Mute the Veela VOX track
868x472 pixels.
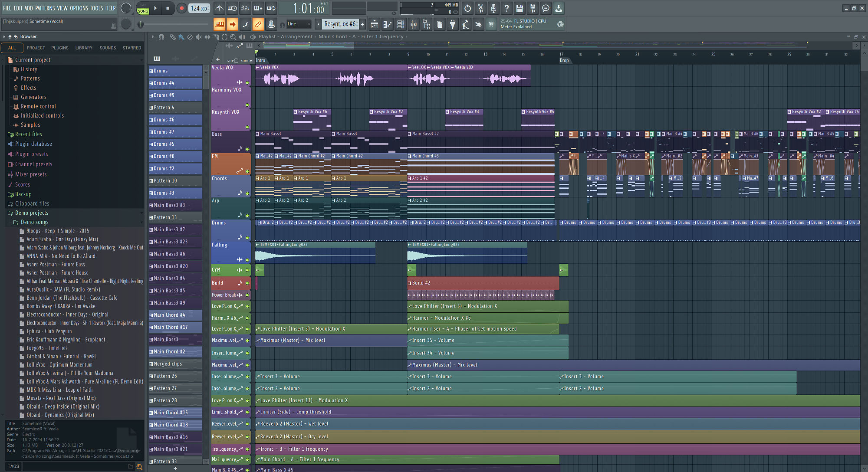(x=247, y=82)
